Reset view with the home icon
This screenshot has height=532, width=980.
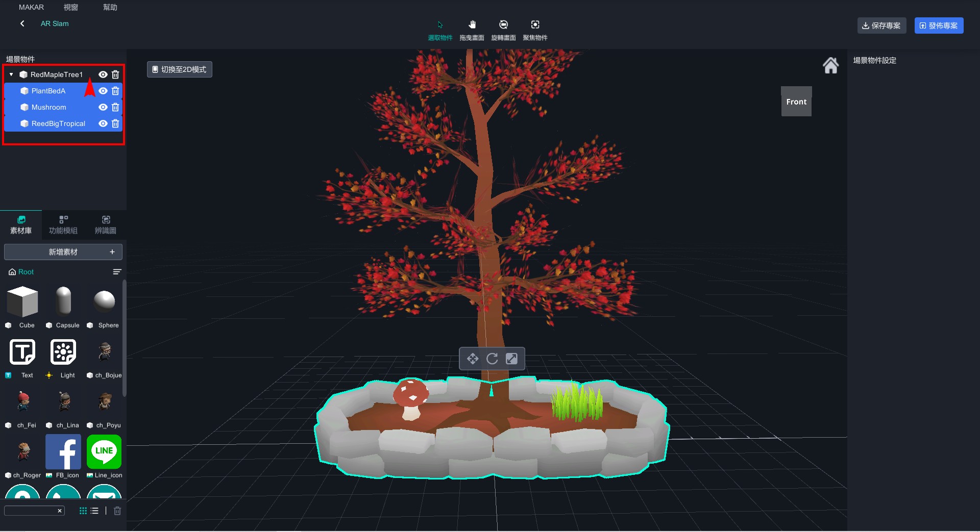830,65
